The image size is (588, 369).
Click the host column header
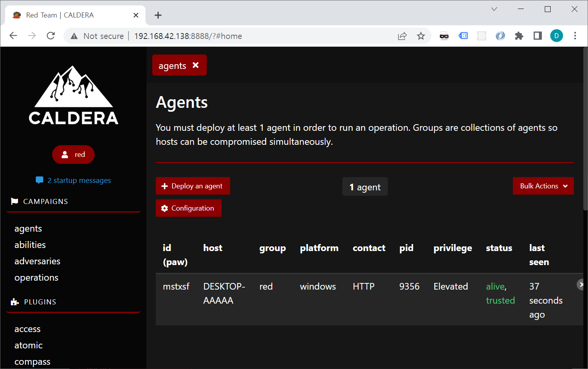(213, 248)
